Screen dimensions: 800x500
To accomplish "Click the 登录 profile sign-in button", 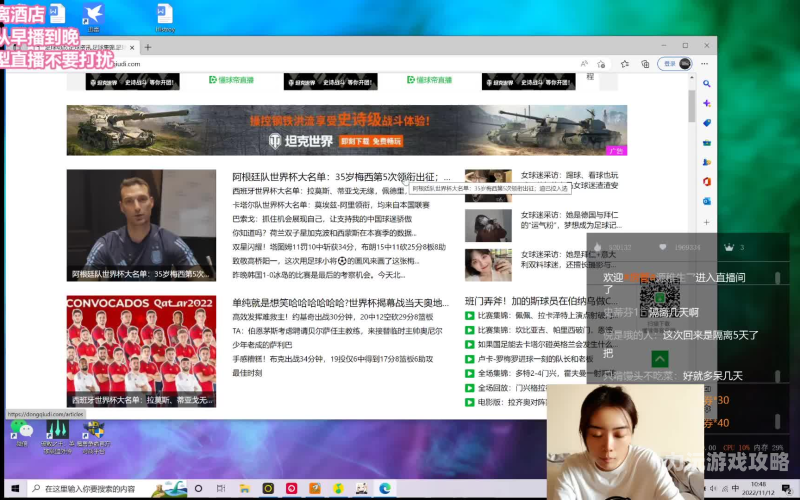I will (x=675, y=64).
